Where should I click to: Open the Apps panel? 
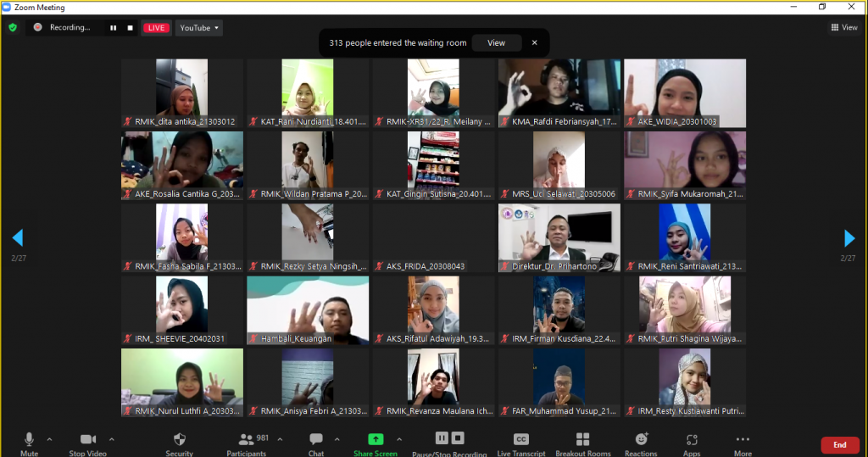[x=692, y=444]
